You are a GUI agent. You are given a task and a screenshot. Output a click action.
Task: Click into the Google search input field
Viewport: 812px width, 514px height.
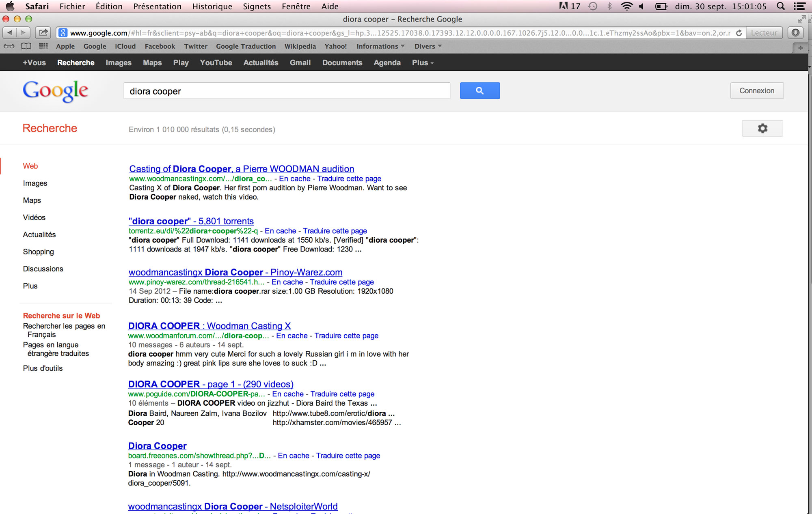287,91
